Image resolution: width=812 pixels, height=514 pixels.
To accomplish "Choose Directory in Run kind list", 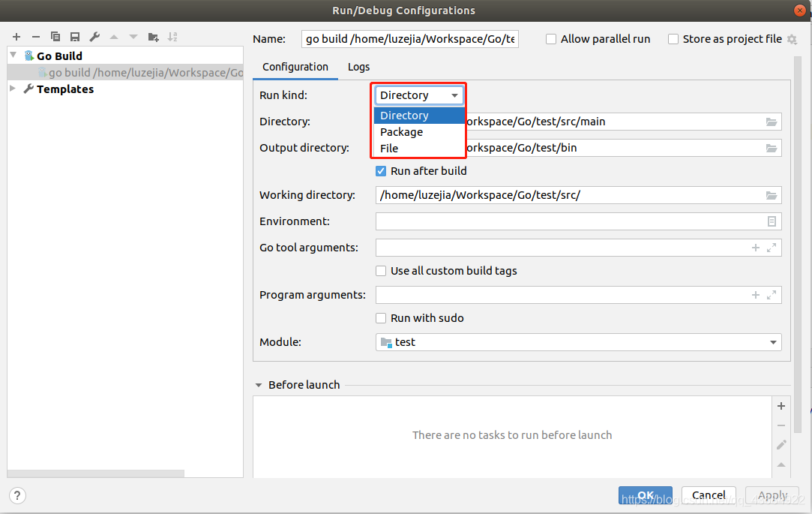I will click(x=419, y=116).
